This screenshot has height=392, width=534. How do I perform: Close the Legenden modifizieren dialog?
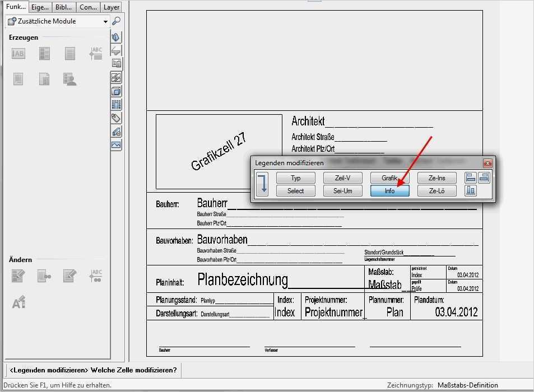coord(487,163)
